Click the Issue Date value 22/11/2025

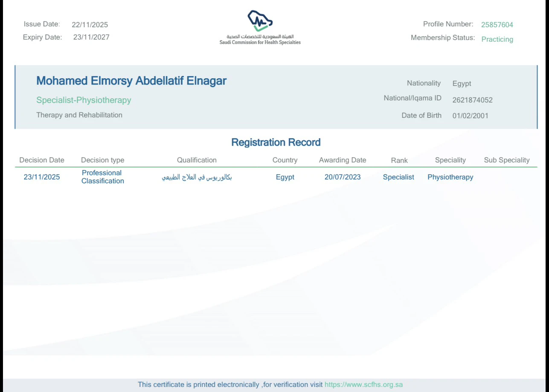[x=90, y=25]
